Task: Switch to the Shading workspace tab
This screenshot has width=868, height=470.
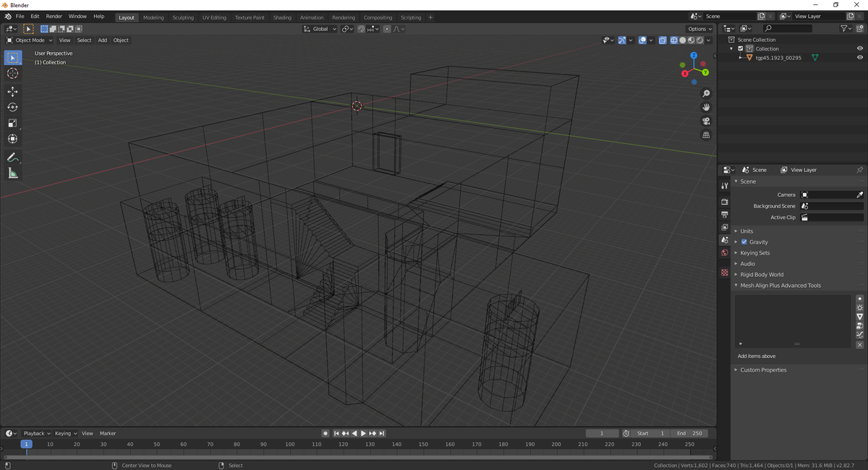Action: point(282,17)
